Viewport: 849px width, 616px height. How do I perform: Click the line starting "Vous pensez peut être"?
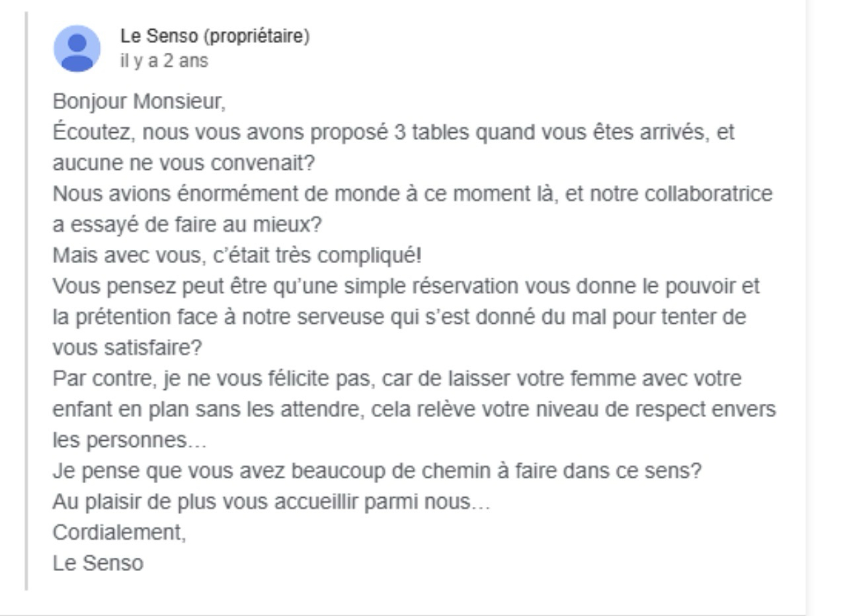pyautogui.click(x=406, y=286)
